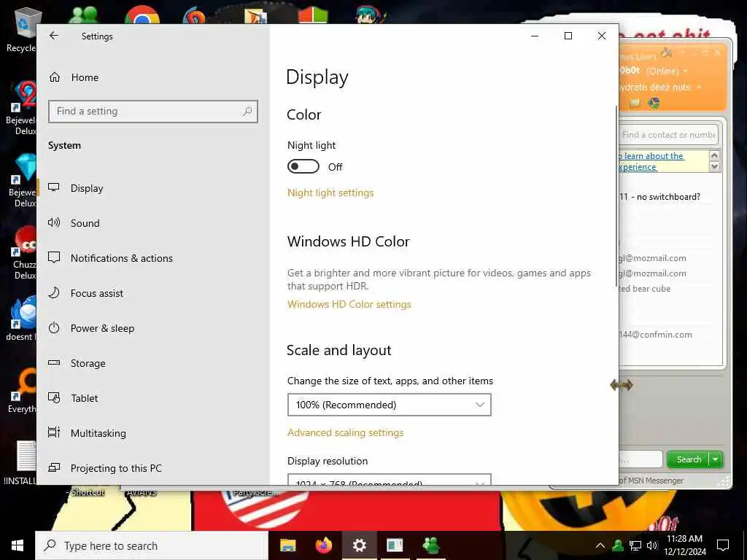747x560 pixels.
Task: Click Type here to search box
Action: (152, 545)
